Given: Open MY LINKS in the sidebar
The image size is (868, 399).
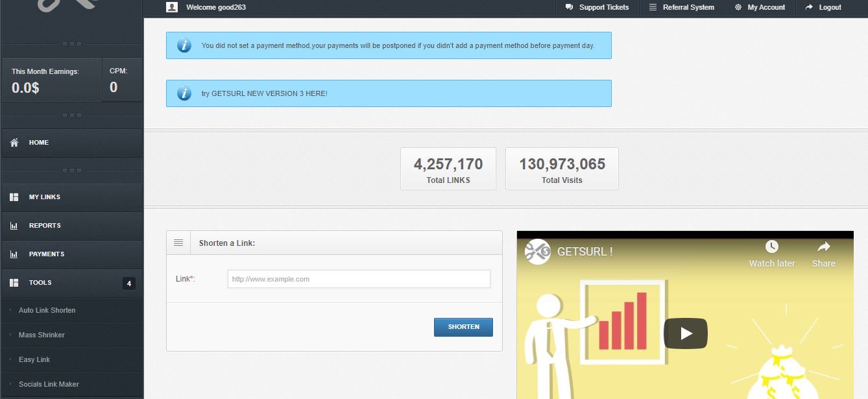Looking at the screenshot, I should coord(72,197).
